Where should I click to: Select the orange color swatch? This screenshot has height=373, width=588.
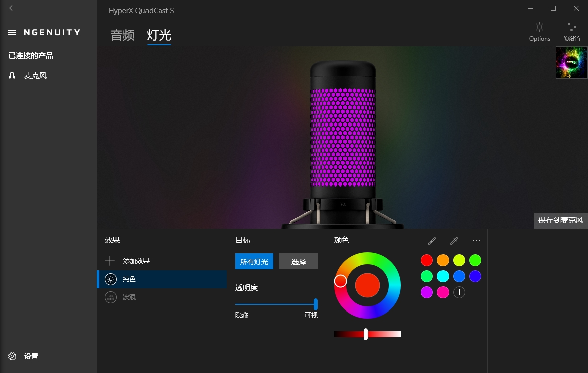443,260
